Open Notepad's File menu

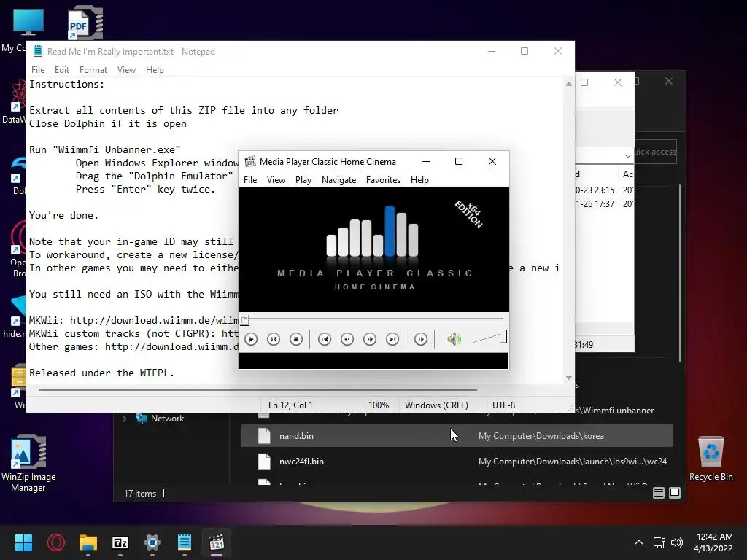[x=38, y=70]
